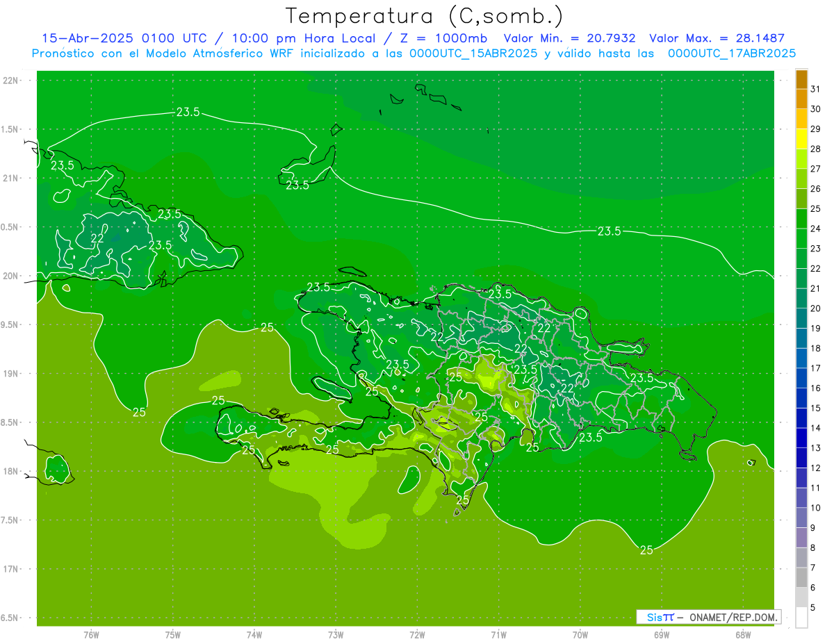The image size is (834, 644).
Task: Click the '75W' longitude axis label
Action: [x=173, y=635]
